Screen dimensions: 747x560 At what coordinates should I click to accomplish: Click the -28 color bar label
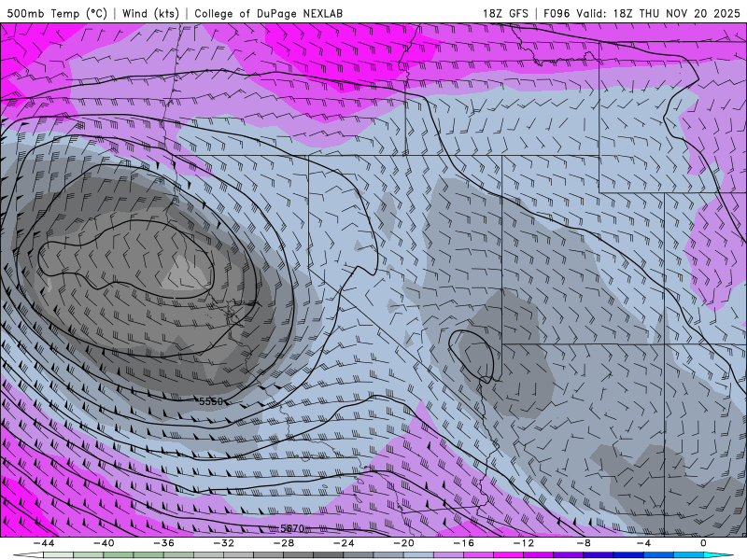coord(284,543)
